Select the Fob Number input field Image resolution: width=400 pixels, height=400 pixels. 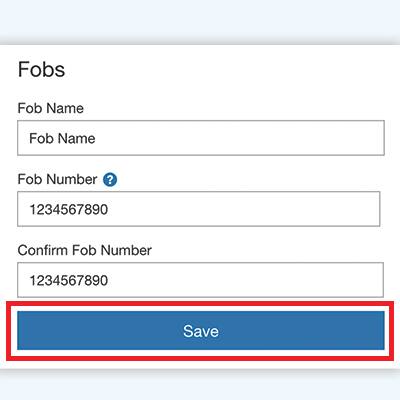[199, 209]
